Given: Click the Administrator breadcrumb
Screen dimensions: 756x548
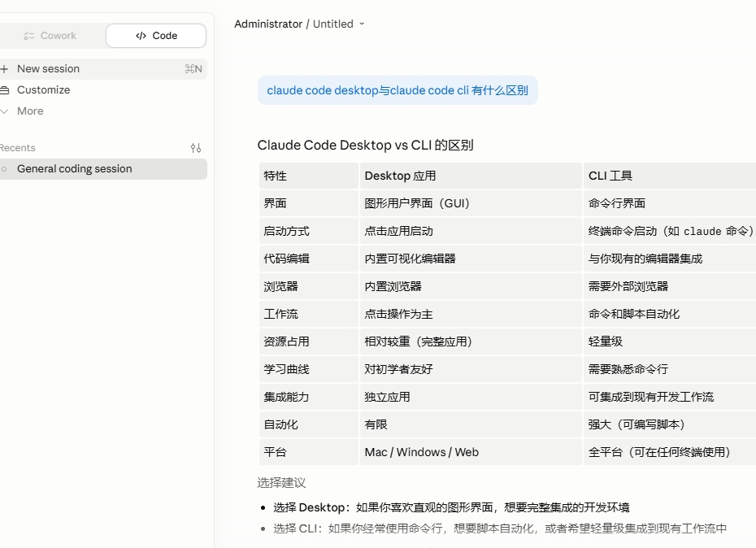Looking at the screenshot, I should click(268, 24).
